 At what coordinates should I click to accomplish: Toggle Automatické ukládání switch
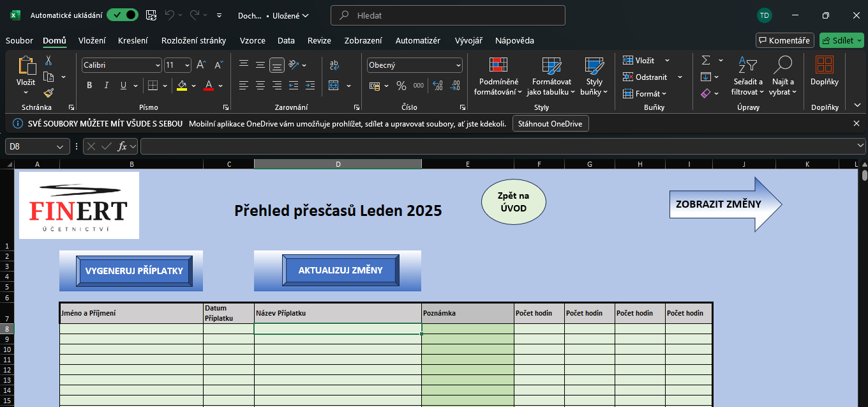(122, 15)
